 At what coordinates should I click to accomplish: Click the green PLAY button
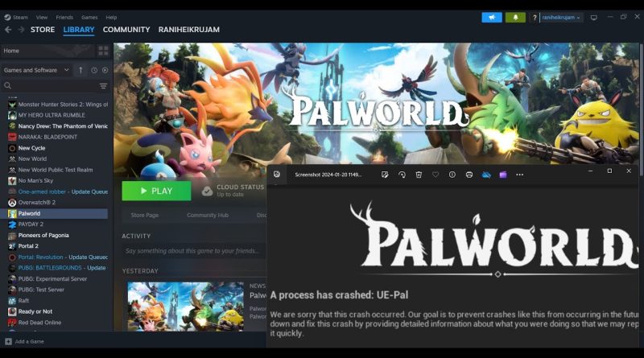(x=156, y=191)
